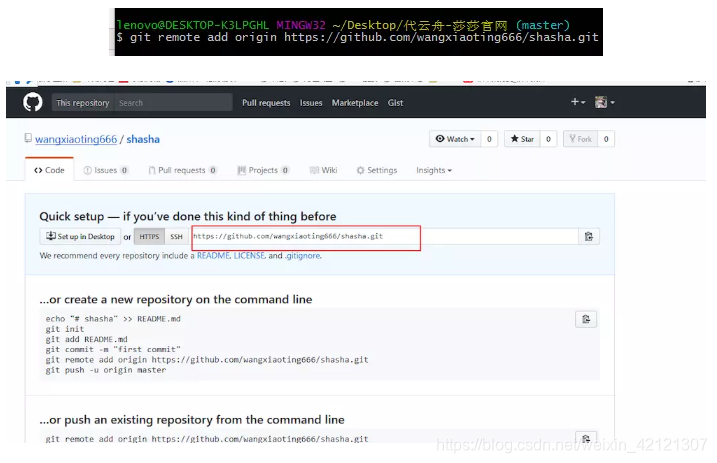Open the LICENSE link

[x=249, y=255]
